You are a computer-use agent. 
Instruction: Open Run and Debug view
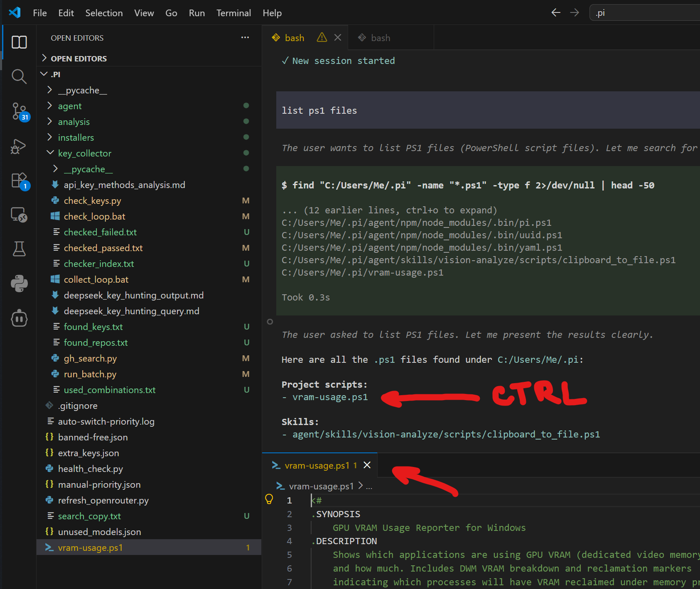tap(19, 146)
